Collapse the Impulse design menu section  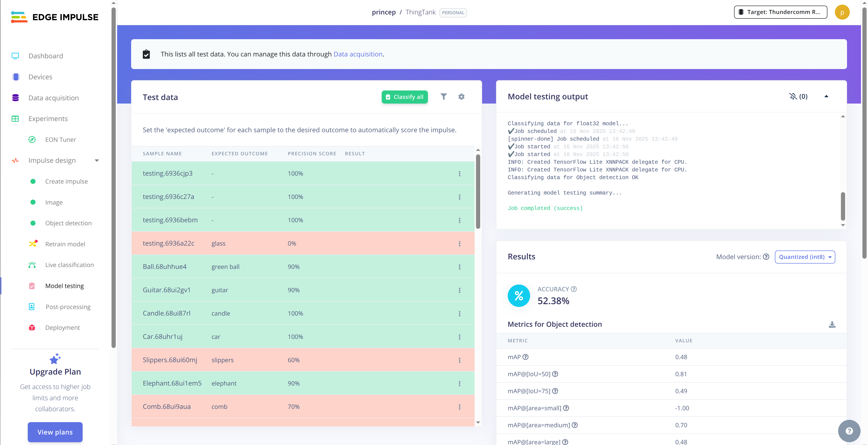[97, 160]
